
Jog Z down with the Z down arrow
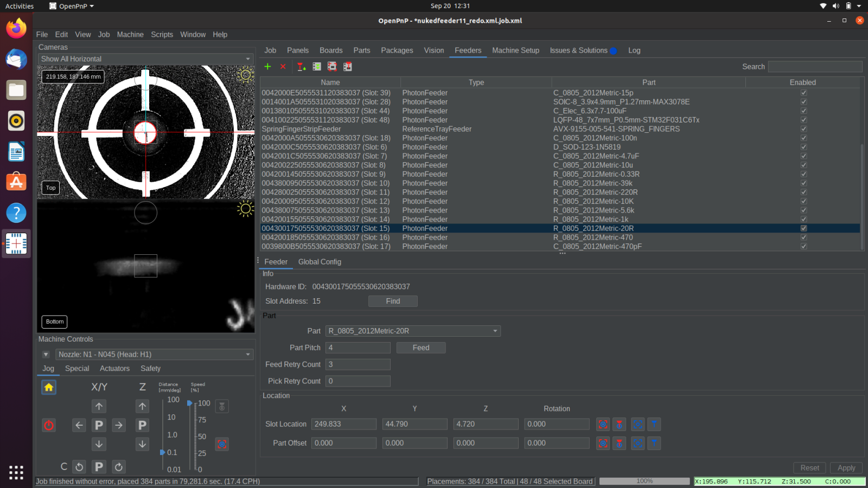click(x=142, y=444)
